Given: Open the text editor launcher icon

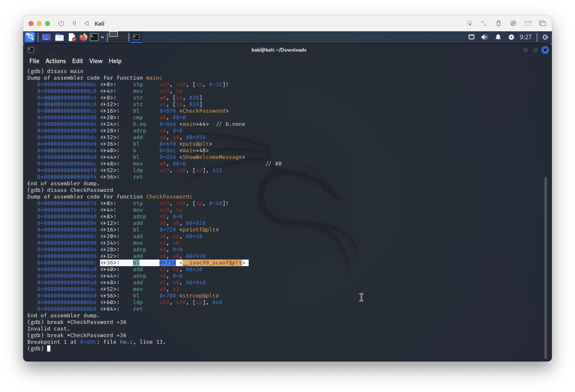Looking at the screenshot, I should tap(72, 37).
